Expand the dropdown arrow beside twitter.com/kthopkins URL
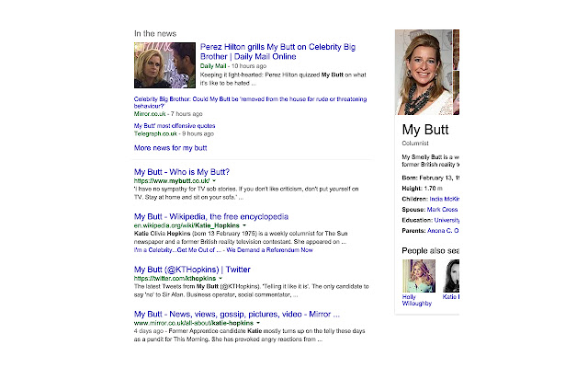The image size is (588, 368). tap(220, 279)
